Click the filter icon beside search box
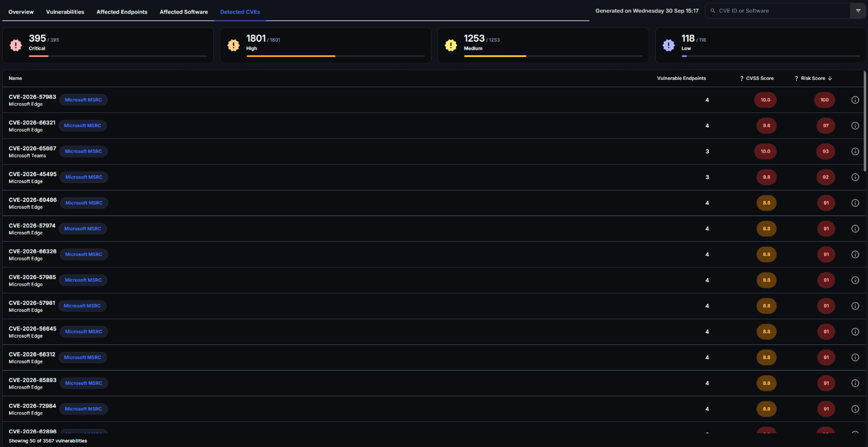 [x=858, y=11]
